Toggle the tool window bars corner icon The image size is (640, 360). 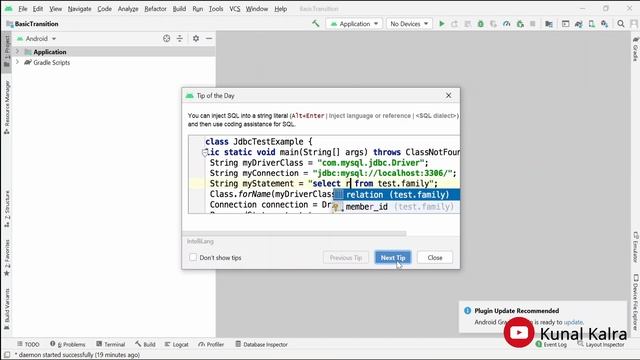[x=7, y=355]
